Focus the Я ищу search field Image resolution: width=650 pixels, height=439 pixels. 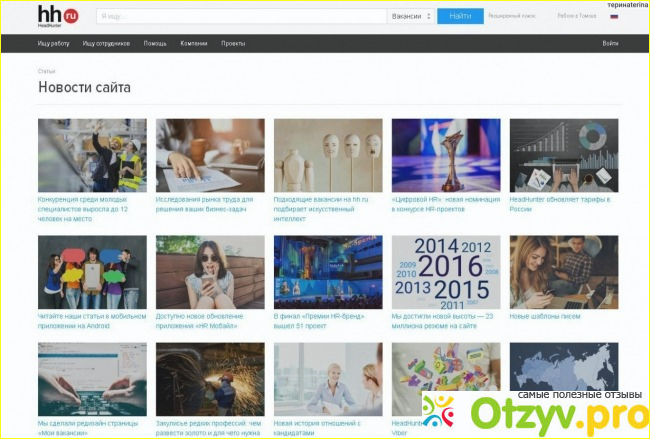click(242, 16)
